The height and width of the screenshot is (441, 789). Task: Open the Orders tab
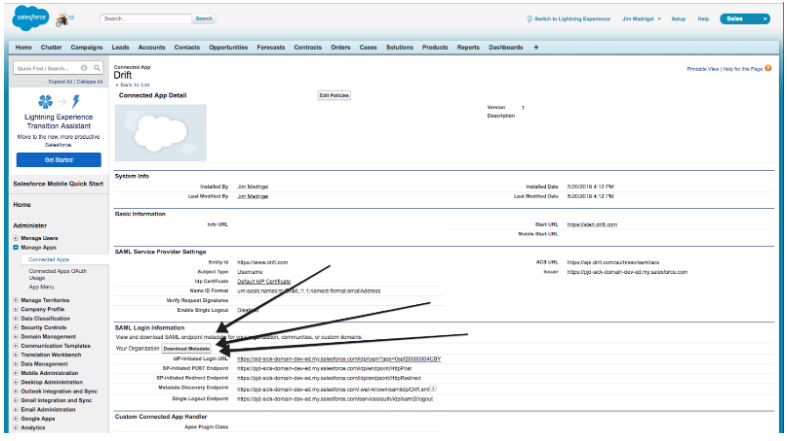coord(341,47)
